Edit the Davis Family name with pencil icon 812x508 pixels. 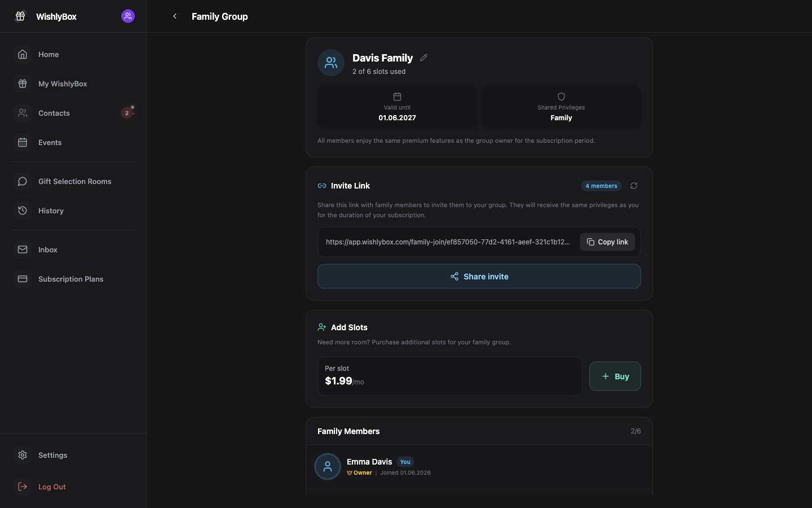tap(423, 58)
